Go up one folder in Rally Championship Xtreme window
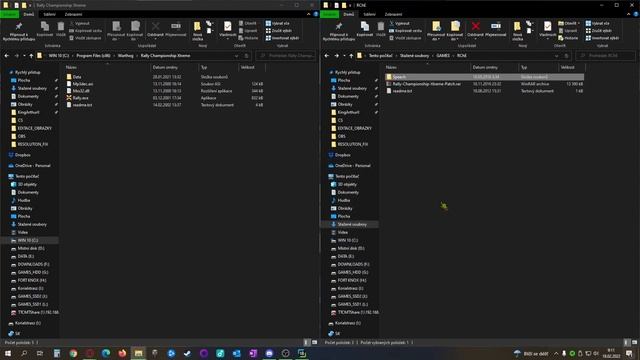640x360 pixels. point(31,56)
